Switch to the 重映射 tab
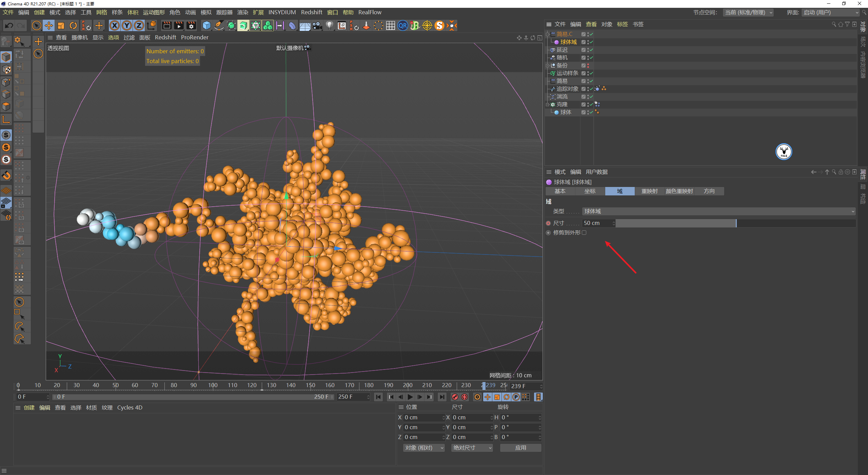This screenshot has height=475, width=868. pyautogui.click(x=649, y=191)
